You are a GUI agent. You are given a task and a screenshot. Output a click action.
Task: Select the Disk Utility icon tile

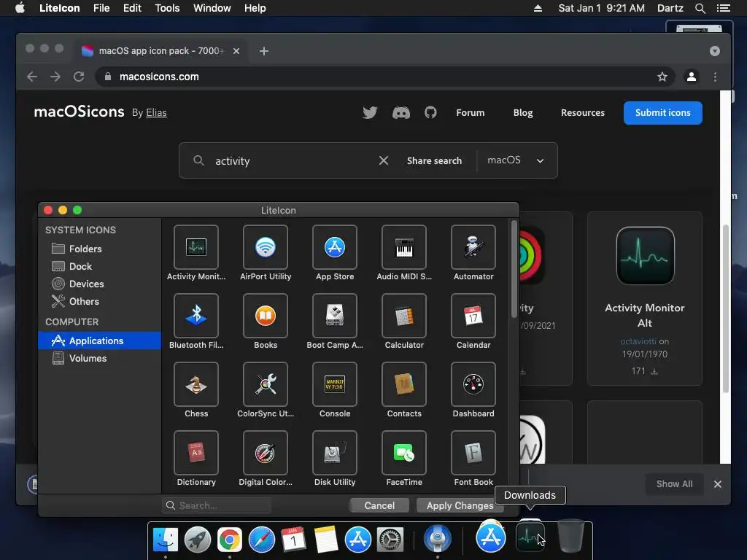point(334,453)
